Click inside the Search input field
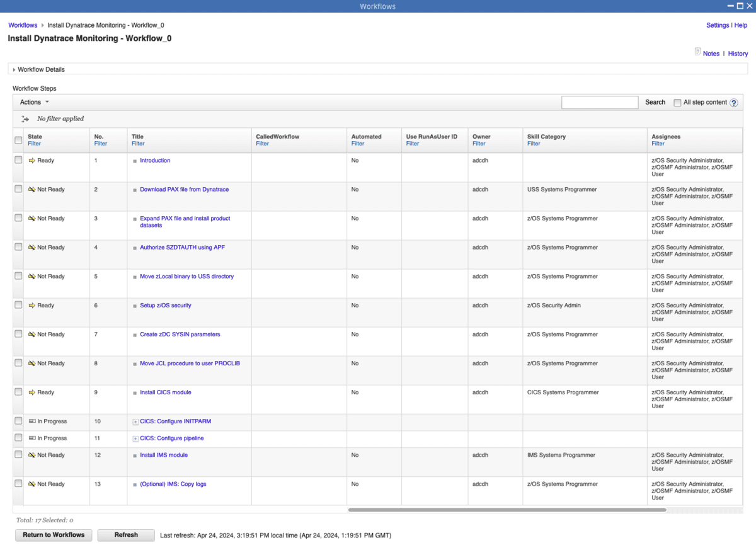 pos(599,102)
